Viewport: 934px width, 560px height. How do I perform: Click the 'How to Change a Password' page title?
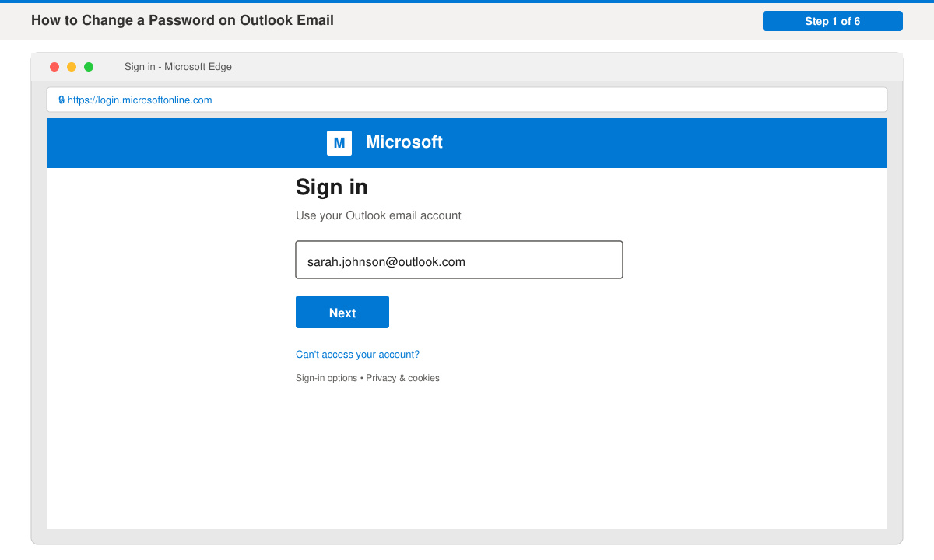(x=182, y=20)
